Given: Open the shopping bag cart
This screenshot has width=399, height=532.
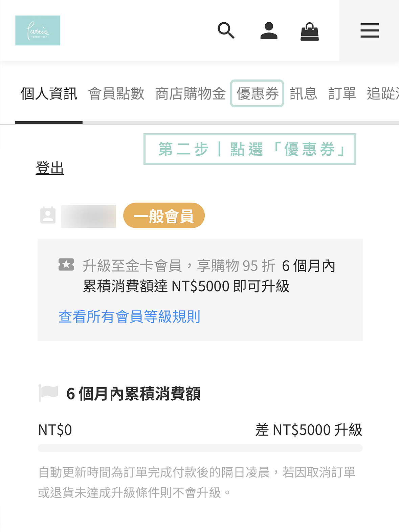Looking at the screenshot, I should pyautogui.click(x=310, y=31).
